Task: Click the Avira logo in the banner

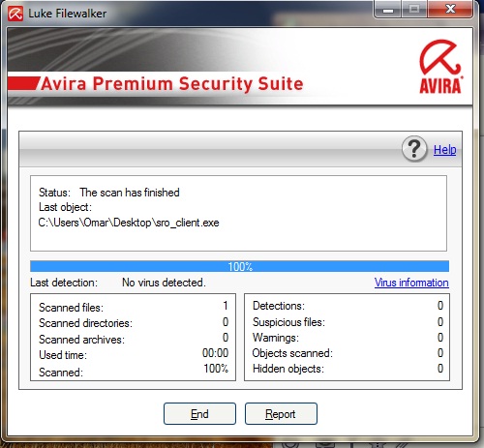Action: click(440, 67)
